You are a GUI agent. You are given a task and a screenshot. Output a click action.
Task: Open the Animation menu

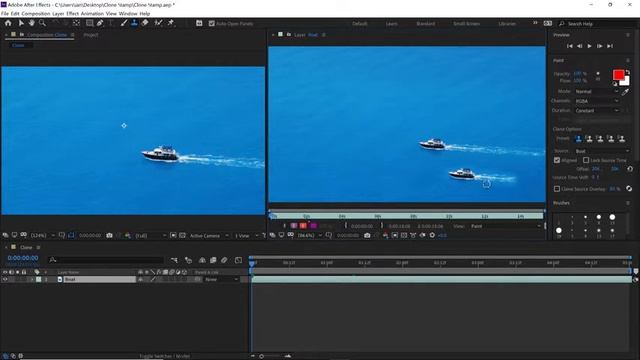click(x=92, y=13)
